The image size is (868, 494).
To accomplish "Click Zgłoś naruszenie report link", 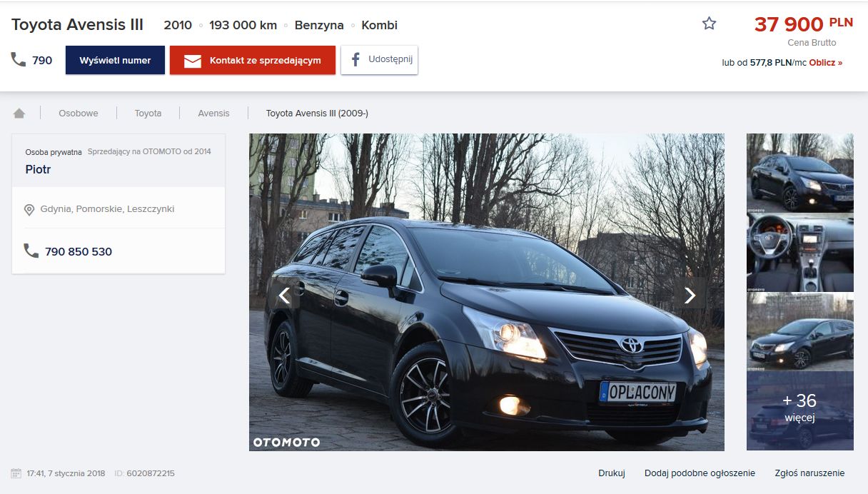I will click(809, 473).
